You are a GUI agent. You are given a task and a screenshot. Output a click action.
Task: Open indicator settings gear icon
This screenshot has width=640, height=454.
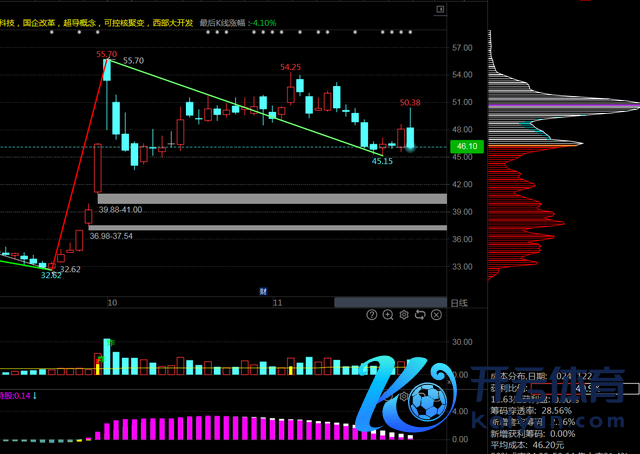click(x=403, y=314)
